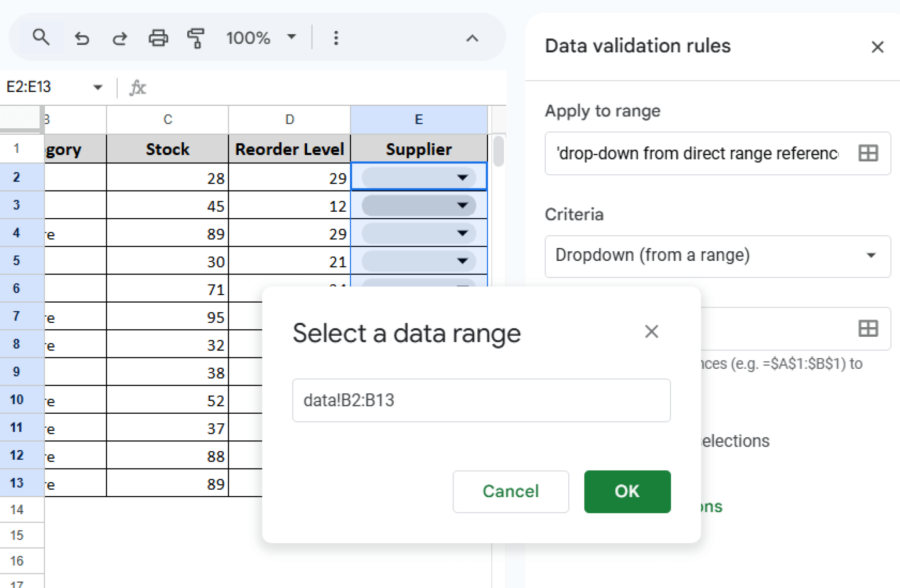Screen dimensions: 900x588
Task: Click the fx formula icon
Action: (137, 87)
